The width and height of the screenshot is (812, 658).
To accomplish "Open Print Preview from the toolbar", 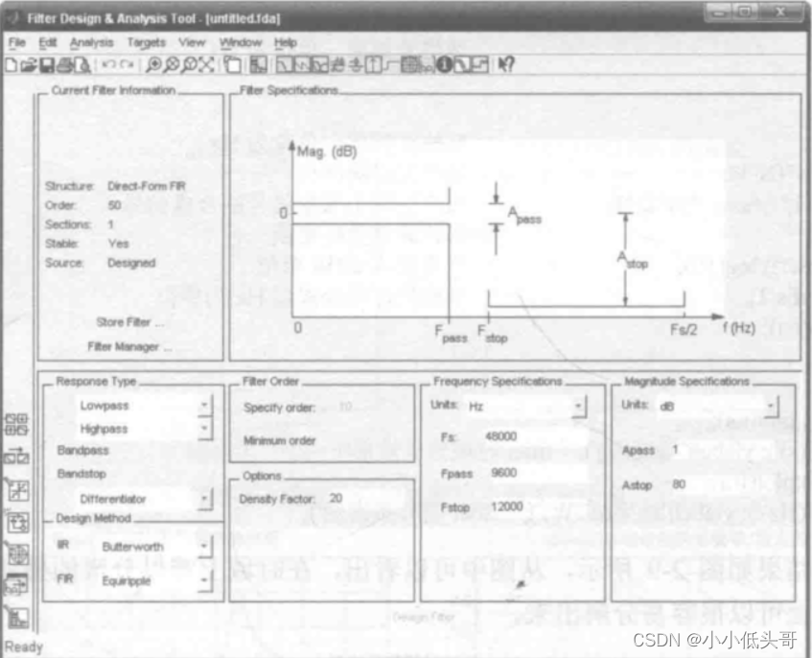I will click(x=82, y=65).
